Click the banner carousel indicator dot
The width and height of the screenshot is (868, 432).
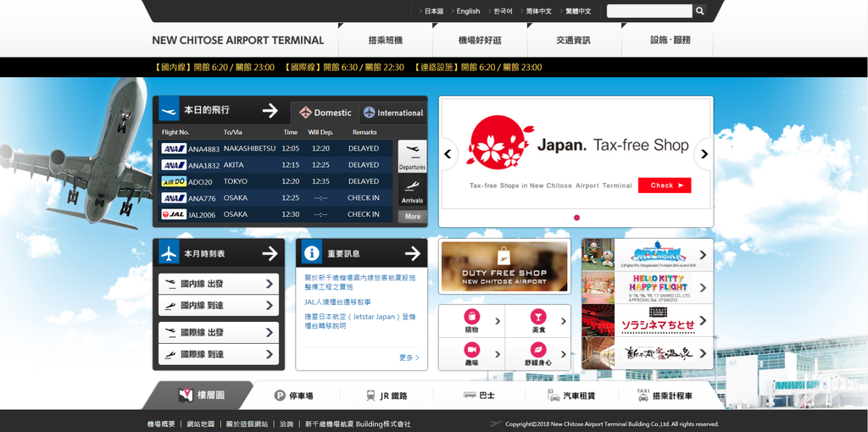pos(576,218)
